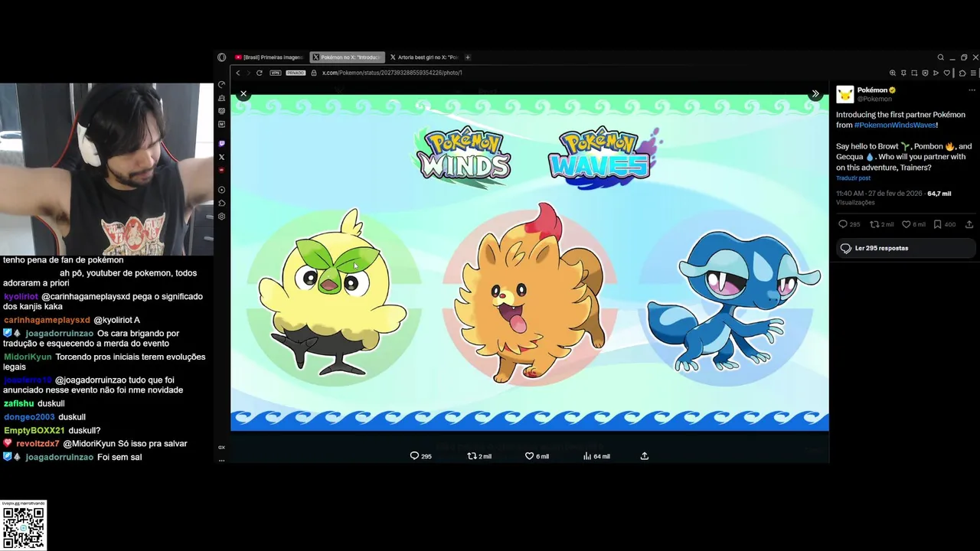Viewport: 980px width, 551px height.
Task: Open sidebar settings gear icon
Action: pyautogui.click(x=221, y=217)
